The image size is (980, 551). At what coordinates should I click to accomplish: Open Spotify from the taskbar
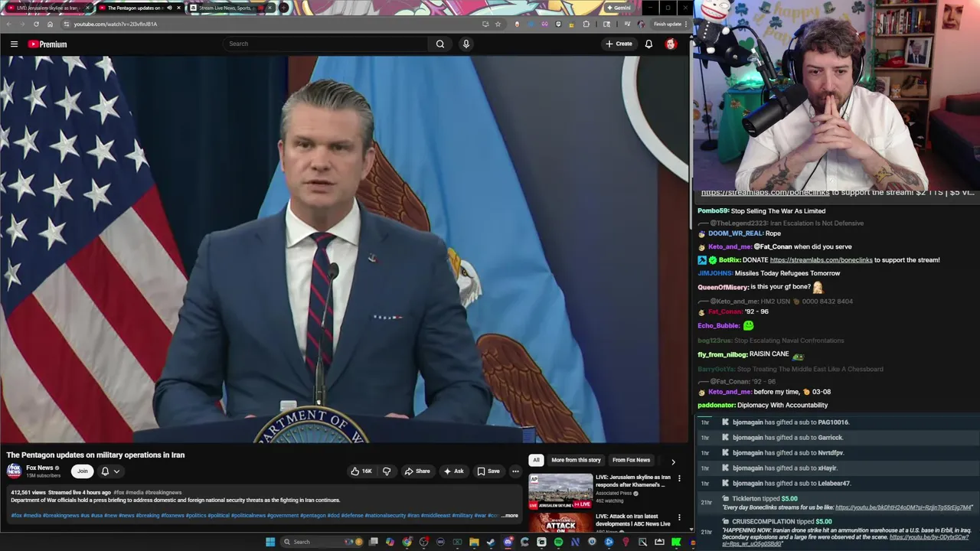click(558, 542)
